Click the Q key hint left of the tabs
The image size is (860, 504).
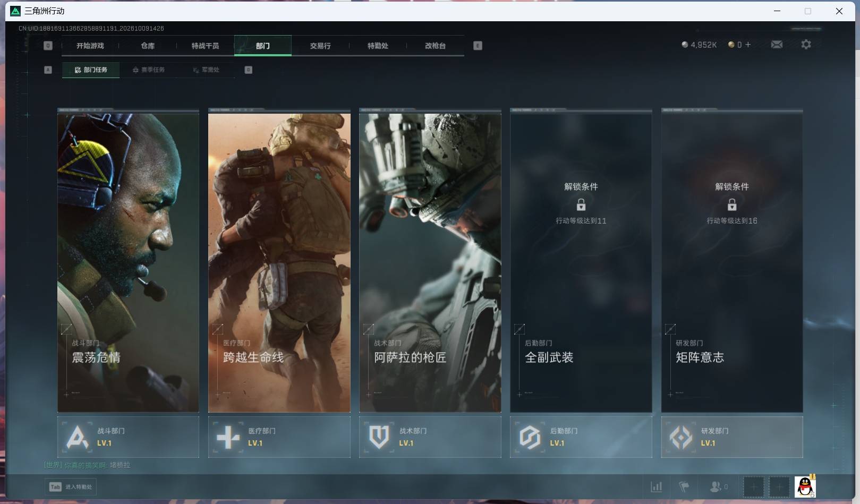pos(48,46)
